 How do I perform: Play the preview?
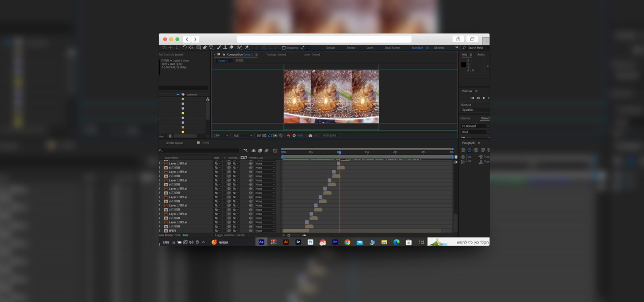click(x=484, y=98)
